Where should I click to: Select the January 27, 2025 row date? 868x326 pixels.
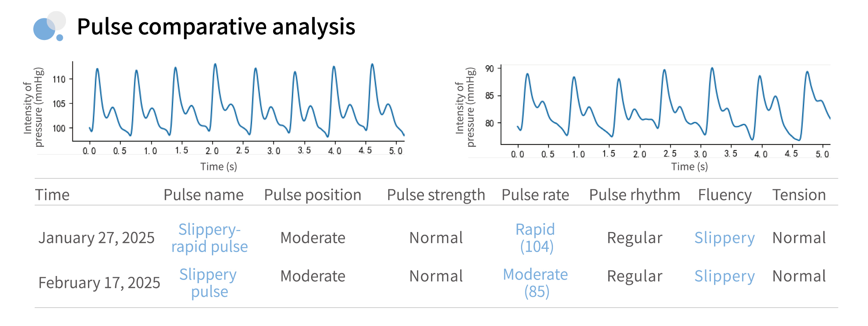point(96,238)
